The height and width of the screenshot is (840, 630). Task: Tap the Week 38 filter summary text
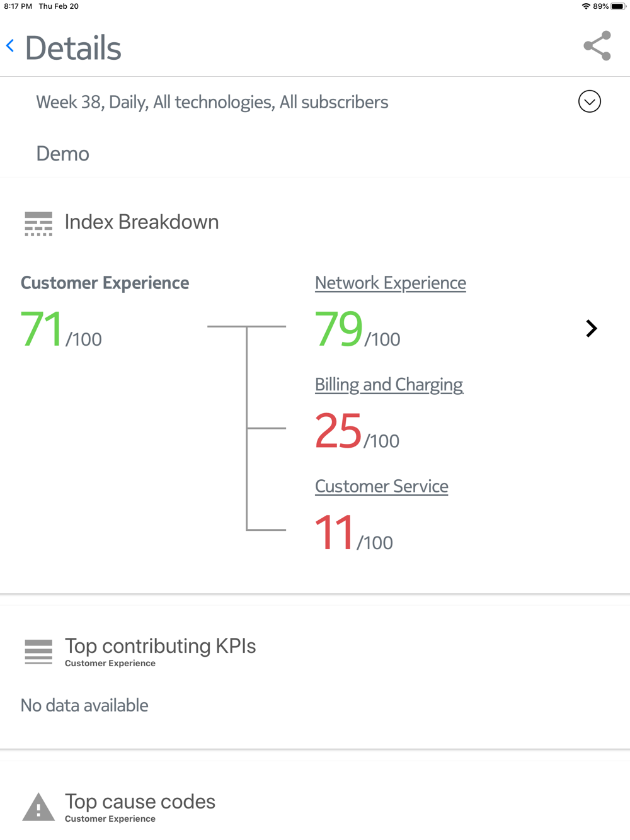point(212,102)
